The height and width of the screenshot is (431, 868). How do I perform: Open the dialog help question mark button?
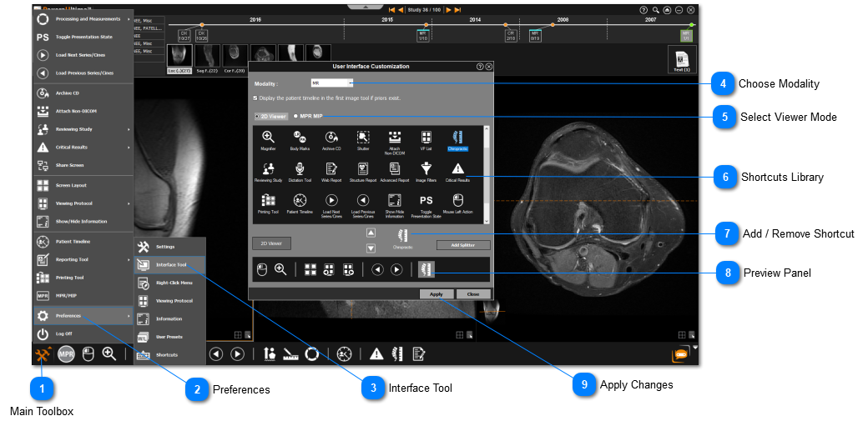(x=480, y=67)
